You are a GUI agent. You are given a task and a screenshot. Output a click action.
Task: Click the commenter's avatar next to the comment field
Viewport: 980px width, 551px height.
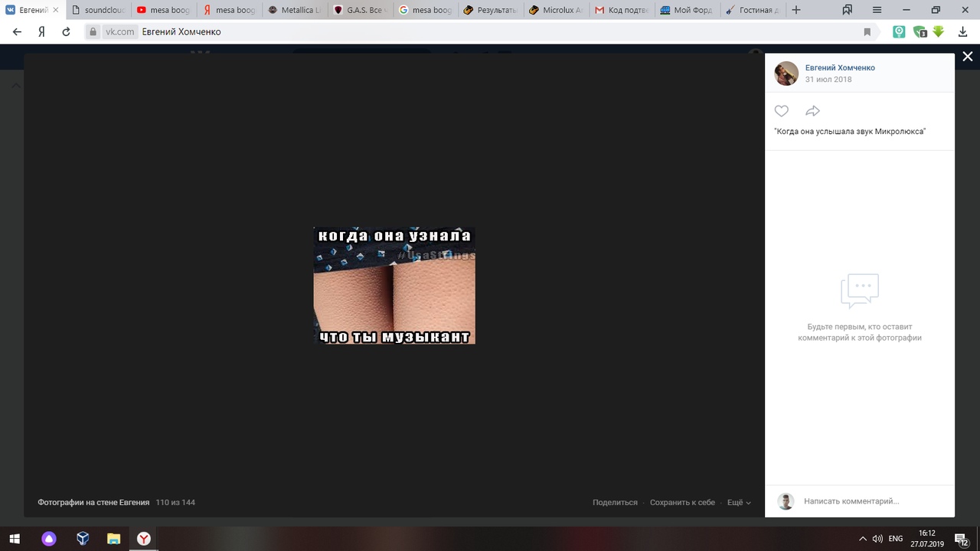pyautogui.click(x=786, y=501)
